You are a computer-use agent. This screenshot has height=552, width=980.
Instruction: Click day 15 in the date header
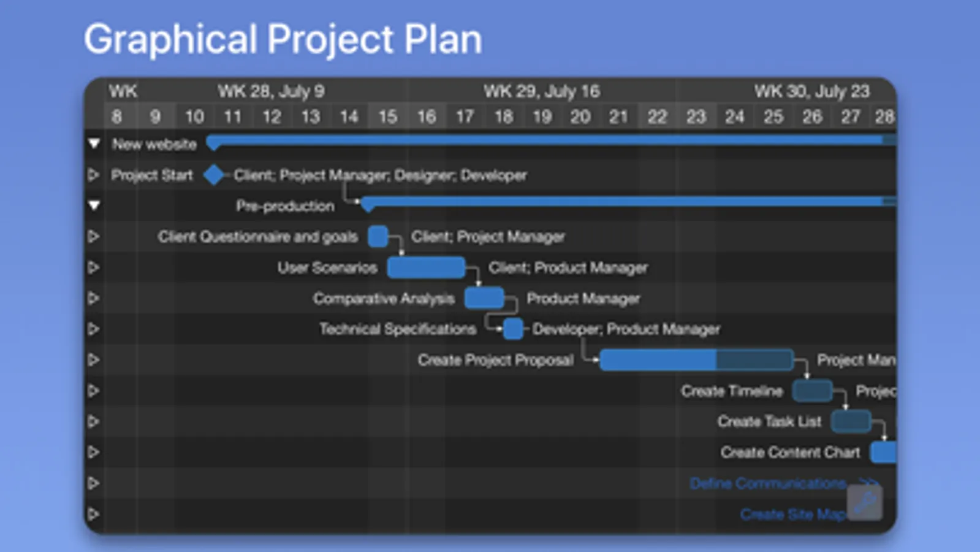click(387, 117)
